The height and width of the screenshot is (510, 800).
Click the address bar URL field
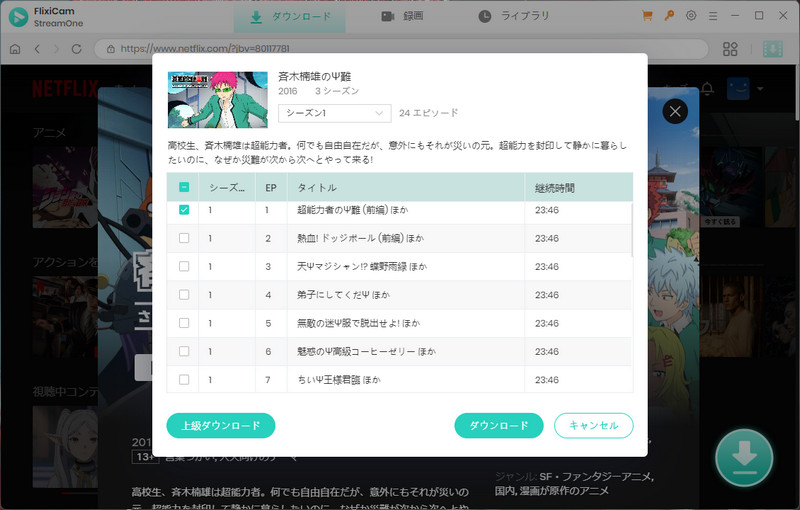click(401, 49)
